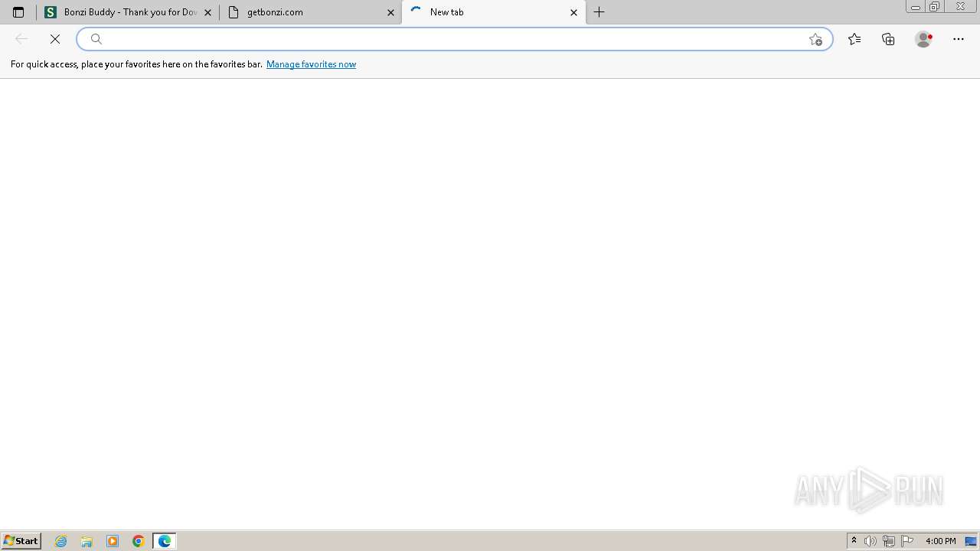Add this page to favorites star icon
980x551 pixels.
coord(815,39)
